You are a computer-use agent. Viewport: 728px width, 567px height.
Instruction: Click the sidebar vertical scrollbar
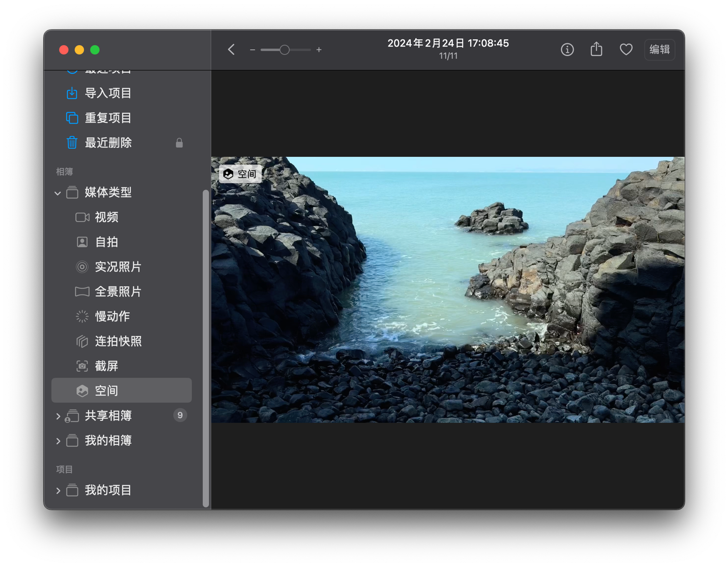coord(206,348)
